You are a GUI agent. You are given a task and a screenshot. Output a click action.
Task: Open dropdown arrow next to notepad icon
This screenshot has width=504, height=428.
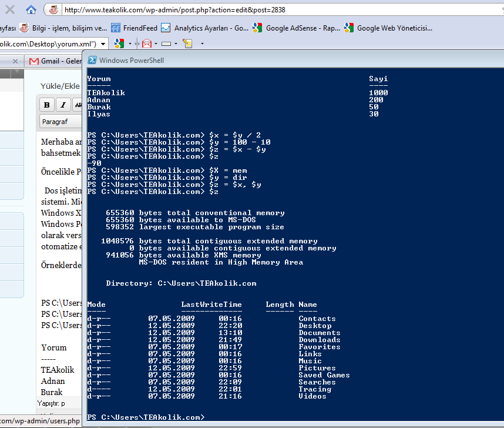click(x=202, y=44)
